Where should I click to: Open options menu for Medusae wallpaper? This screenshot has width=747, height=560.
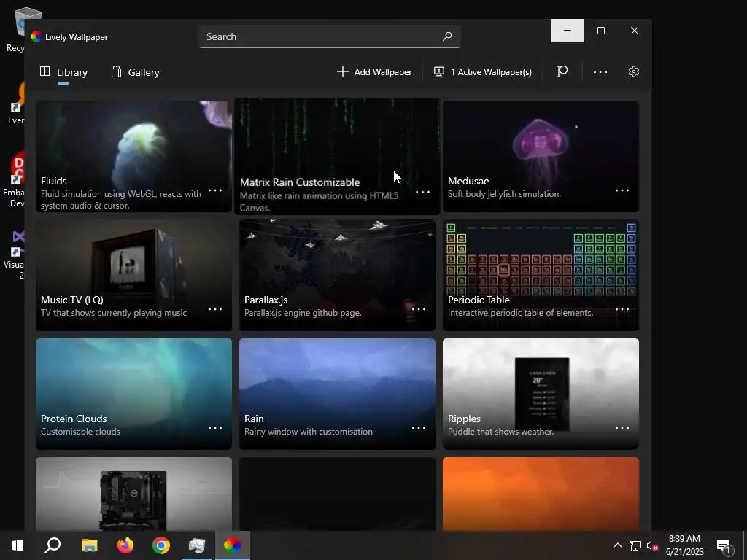click(x=622, y=190)
